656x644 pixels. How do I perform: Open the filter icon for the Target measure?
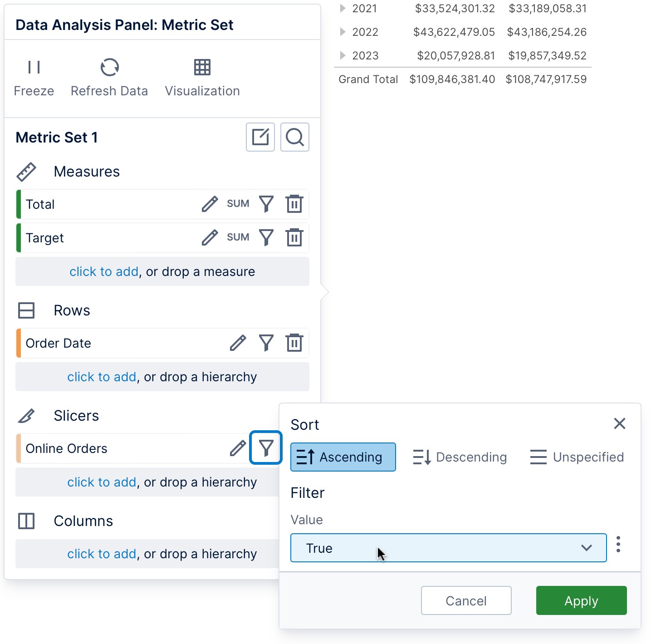click(x=266, y=237)
